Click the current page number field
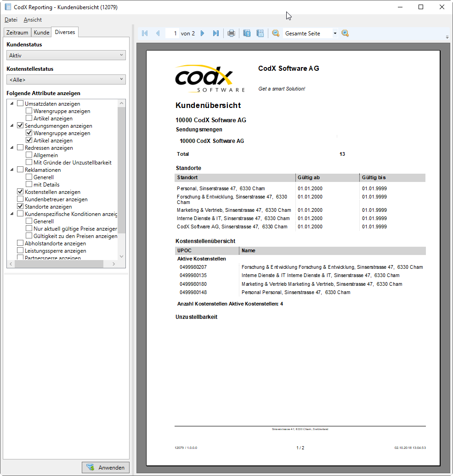453x476 pixels. click(172, 33)
